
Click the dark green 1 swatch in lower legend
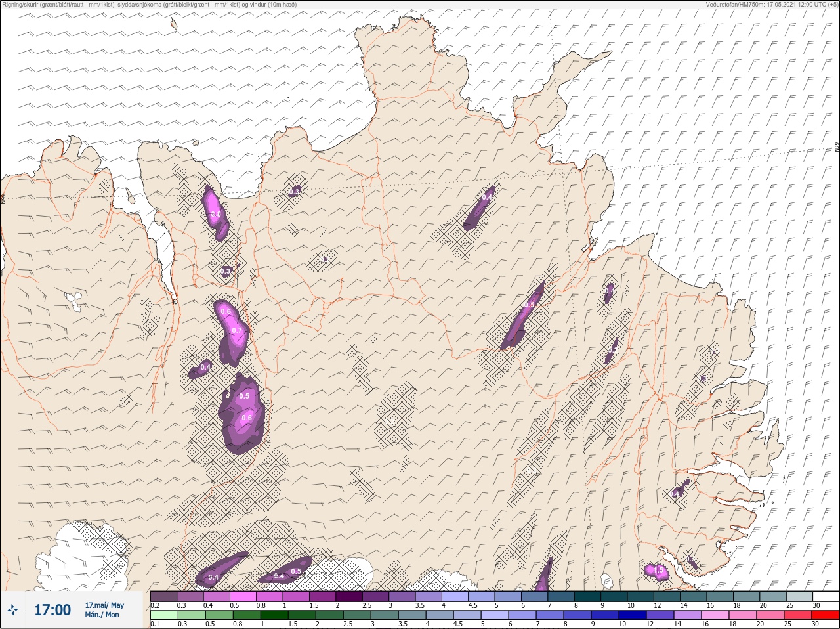273,616
